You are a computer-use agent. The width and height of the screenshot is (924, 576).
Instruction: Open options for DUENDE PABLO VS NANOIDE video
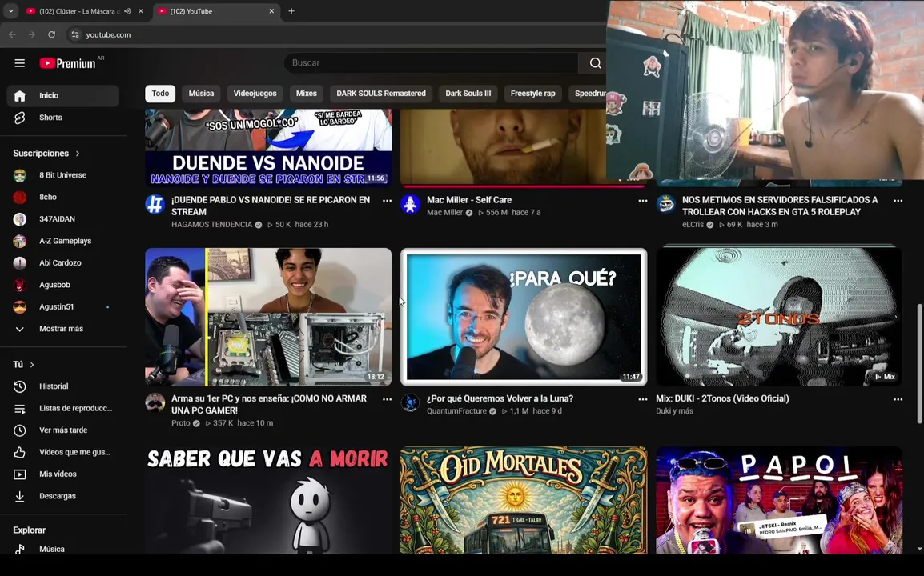387,201
